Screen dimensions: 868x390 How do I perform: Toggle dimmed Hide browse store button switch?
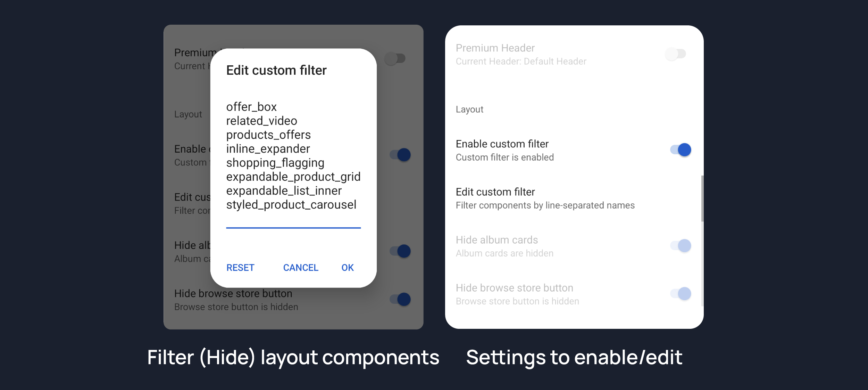400,299
